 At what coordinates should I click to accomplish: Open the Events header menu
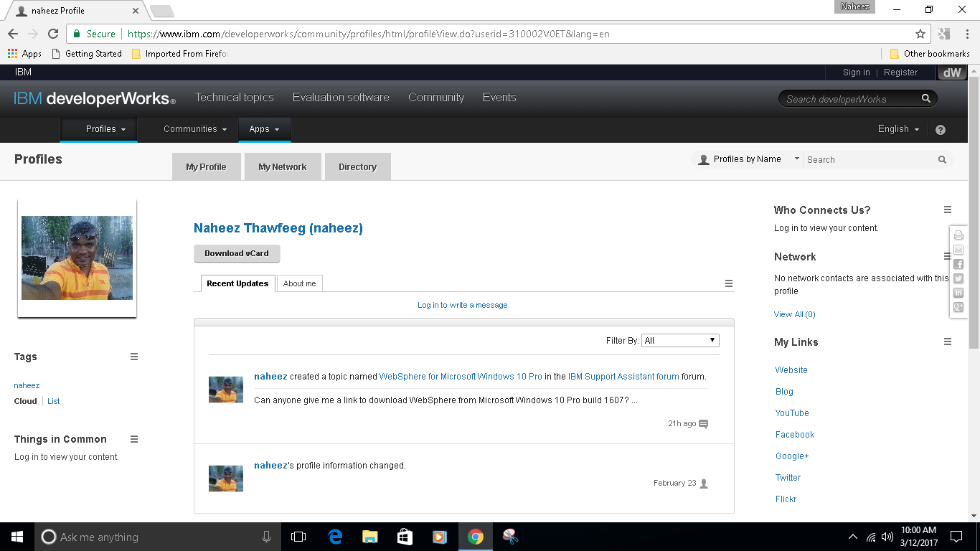[499, 98]
